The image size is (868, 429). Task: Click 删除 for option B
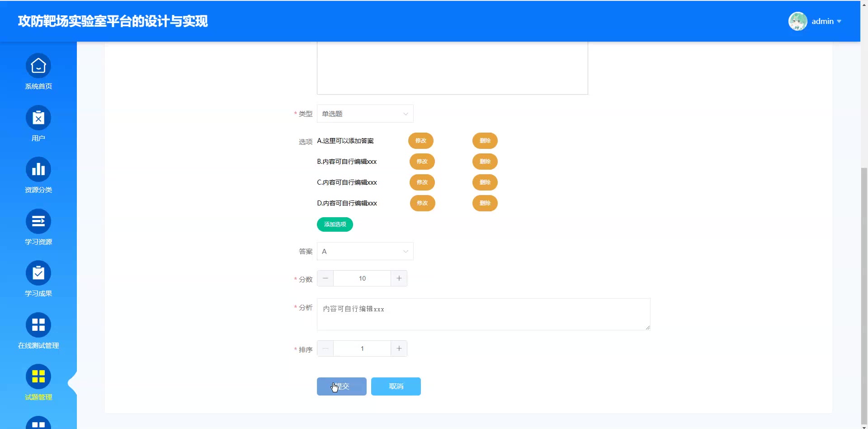485,162
